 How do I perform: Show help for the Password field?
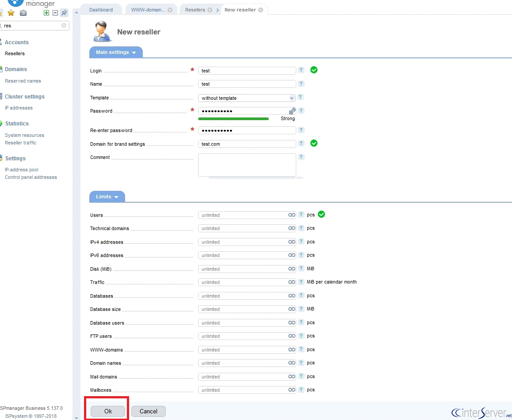(x=301, y=110)
